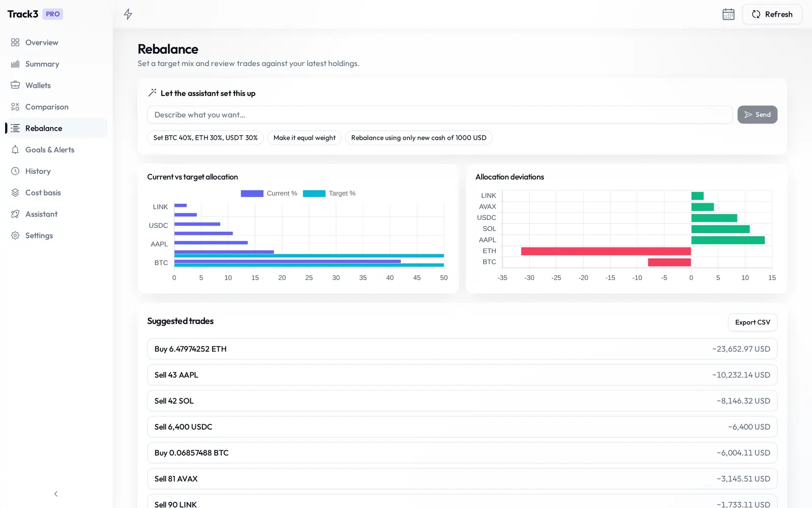The width and height of the screenshot is (812, 508).
Task: Click the Overview grid icon in sidebar
Action: tap(15, 43)
